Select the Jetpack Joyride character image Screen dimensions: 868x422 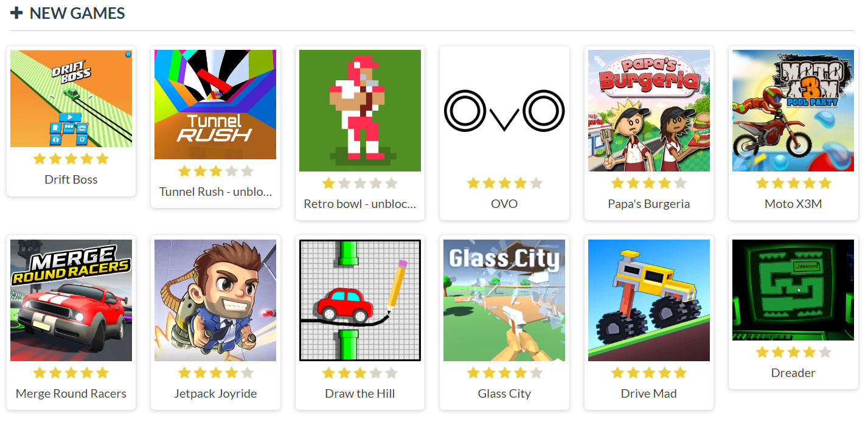215,300
